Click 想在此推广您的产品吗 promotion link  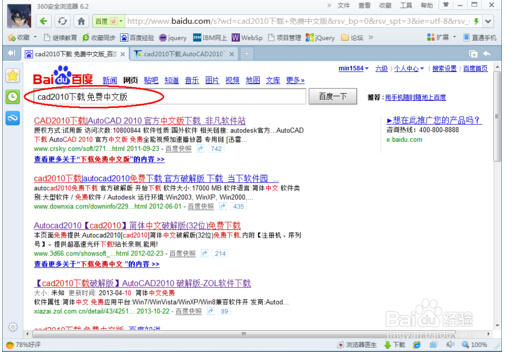pyautogui.click(x=434, y=120)
